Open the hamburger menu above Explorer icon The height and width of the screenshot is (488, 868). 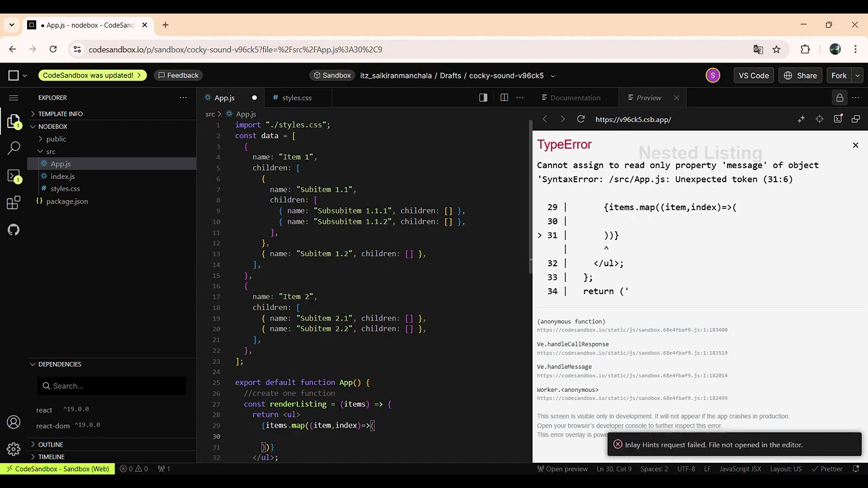(x=14, y=98)
